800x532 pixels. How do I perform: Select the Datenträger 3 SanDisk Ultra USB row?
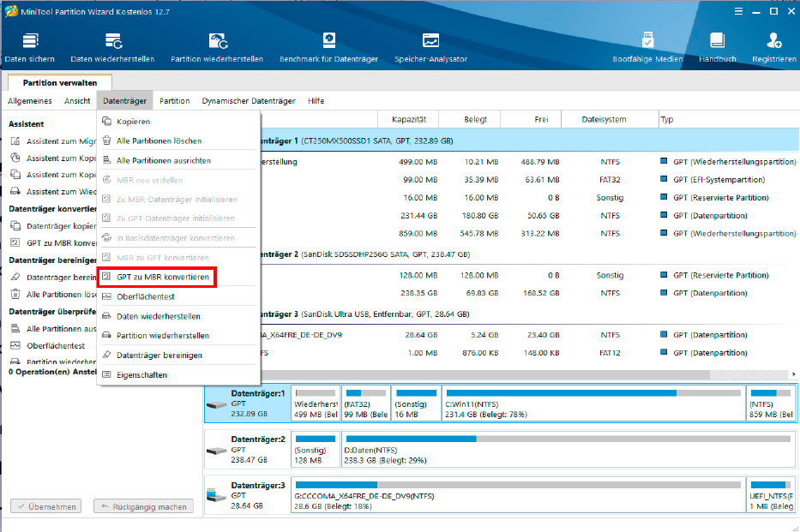point(530,314)
